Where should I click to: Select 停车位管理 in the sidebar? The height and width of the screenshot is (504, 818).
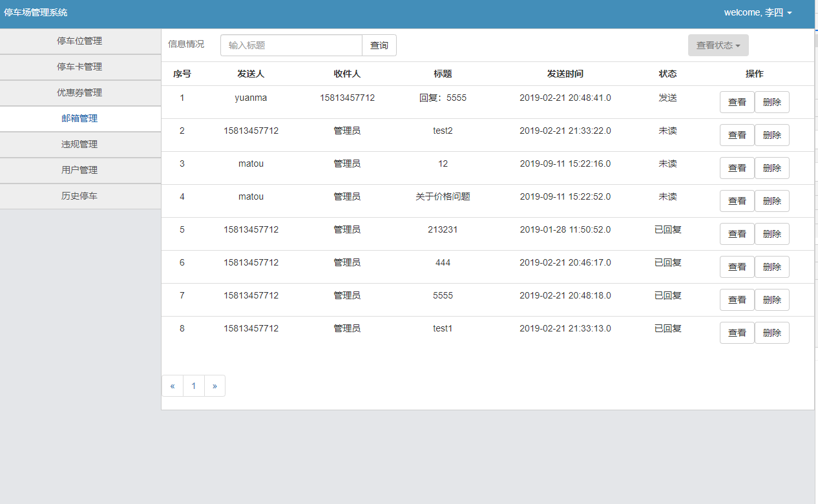pyautogui.click(x=80, y=41)
